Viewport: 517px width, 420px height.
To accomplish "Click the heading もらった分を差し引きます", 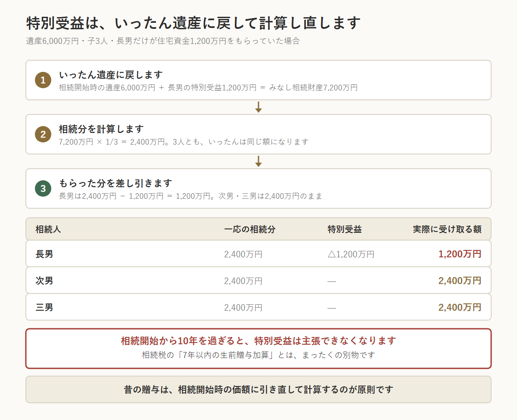I will point(115,183).
